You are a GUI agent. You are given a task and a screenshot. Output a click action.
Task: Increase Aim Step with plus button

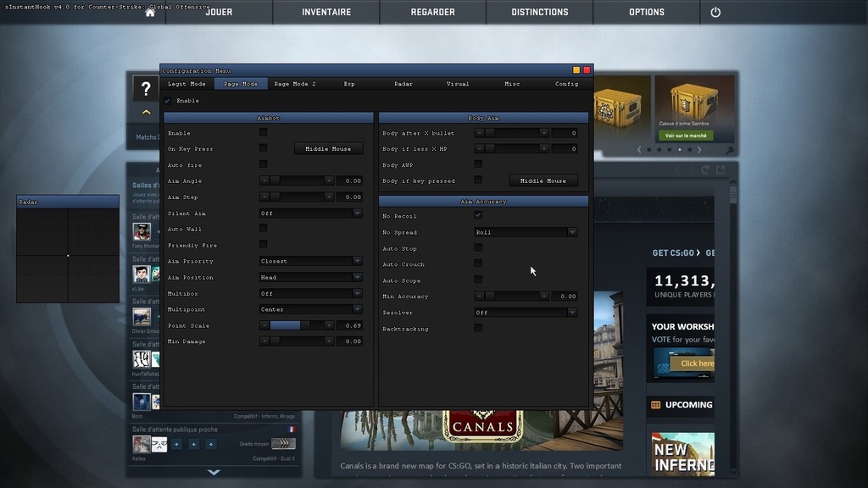(x=329, y=197)
